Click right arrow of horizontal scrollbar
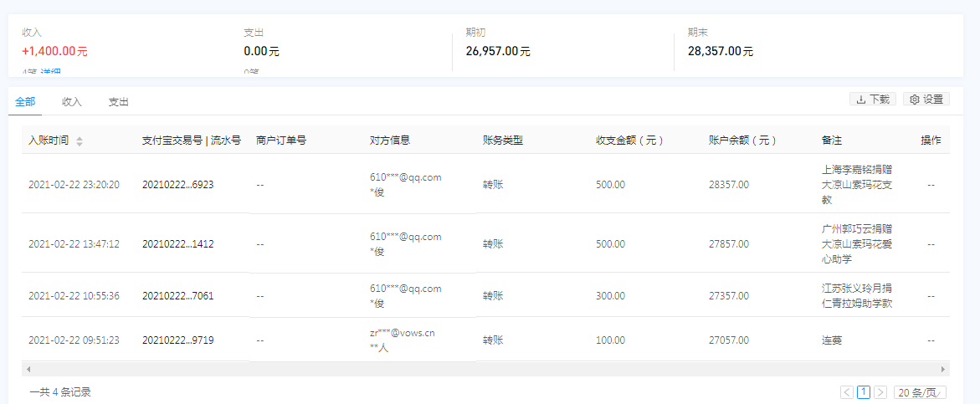Image resolution: width=980 pixels, height=404 pixels. point(945,369)
